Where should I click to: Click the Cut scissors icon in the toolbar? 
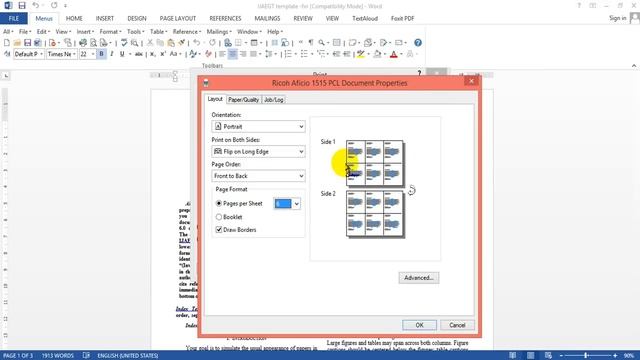[x=150, y=42]
